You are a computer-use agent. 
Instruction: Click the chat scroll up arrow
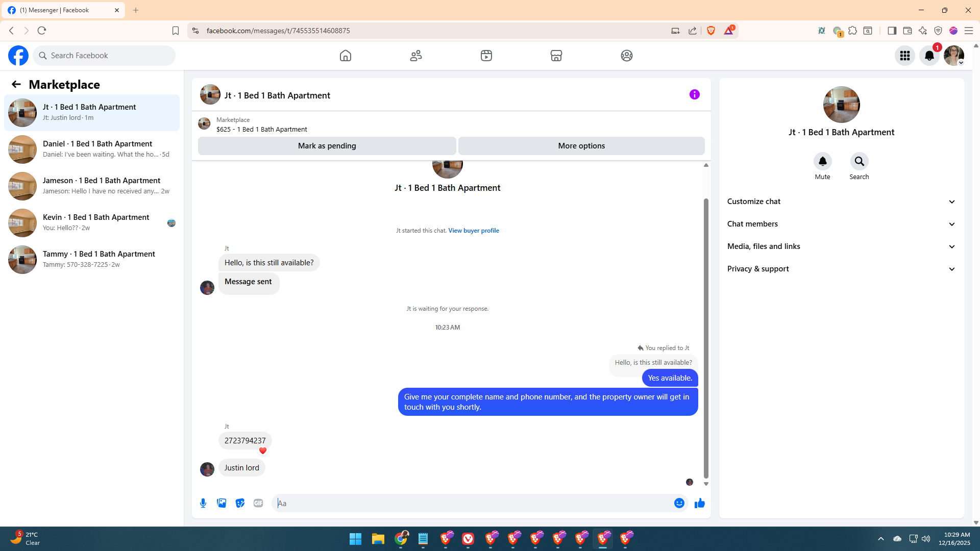coord(706,165)
